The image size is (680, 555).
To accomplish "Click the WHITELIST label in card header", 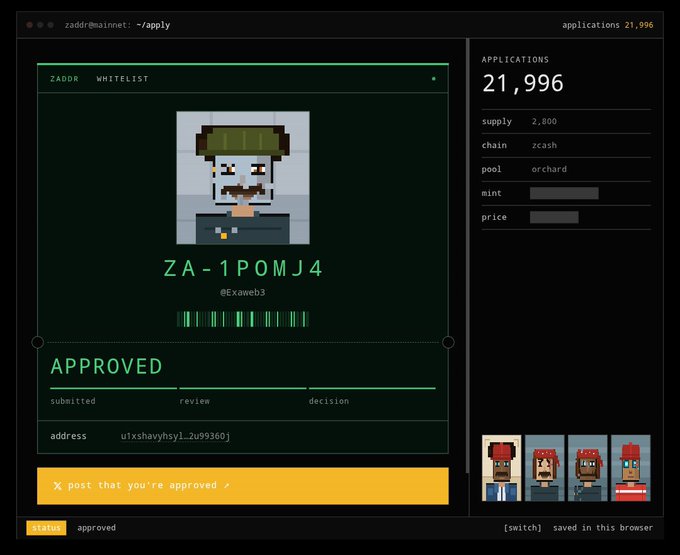I will pos(123,79).
